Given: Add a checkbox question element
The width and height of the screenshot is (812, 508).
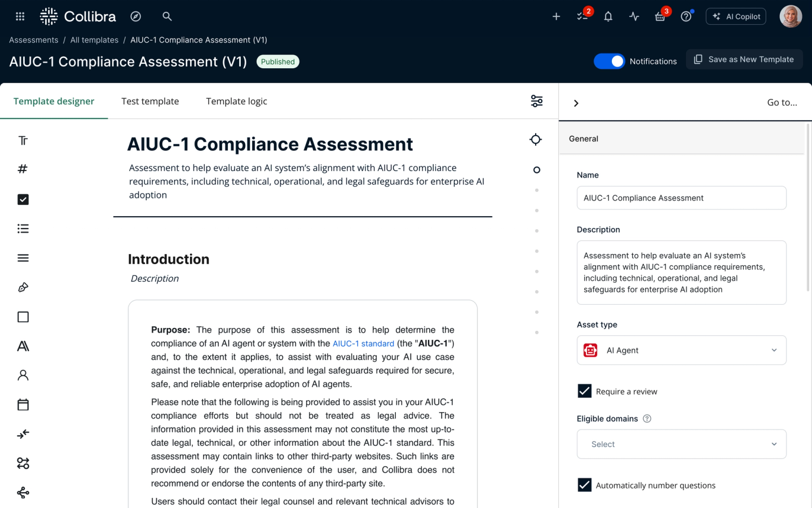Looking at the screenshot, I should coord(23,199).
